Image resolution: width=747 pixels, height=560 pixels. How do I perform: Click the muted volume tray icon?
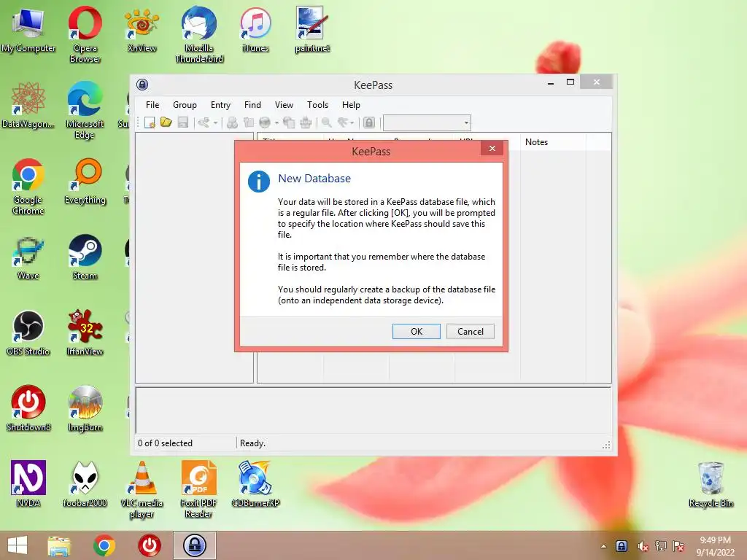(643, 546)
